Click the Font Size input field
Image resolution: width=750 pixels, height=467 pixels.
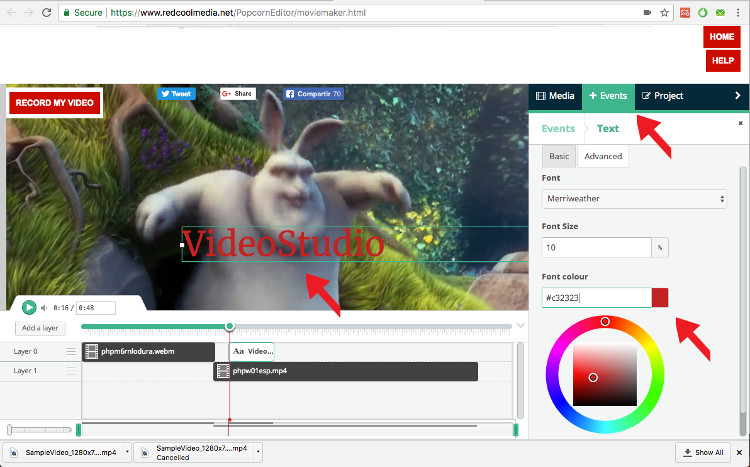point(596,246)
